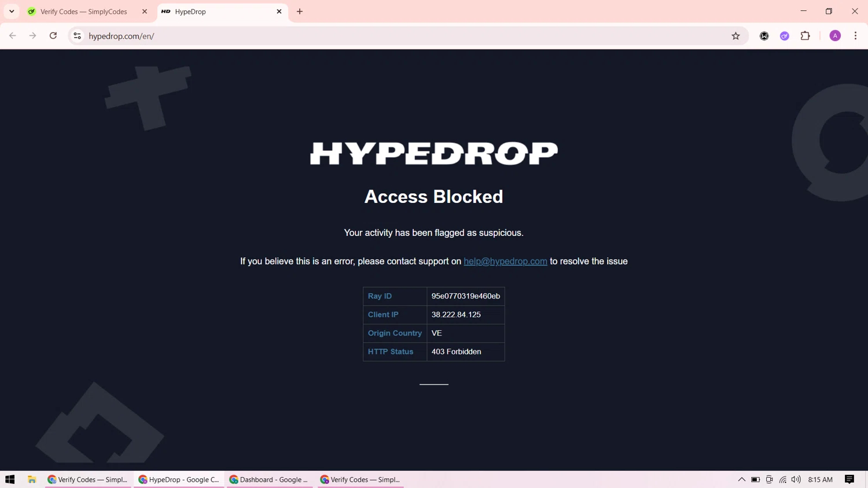Viewport: 868px width, 488px height.
Task: Click the Access Blocked heading
Action: 434,197
